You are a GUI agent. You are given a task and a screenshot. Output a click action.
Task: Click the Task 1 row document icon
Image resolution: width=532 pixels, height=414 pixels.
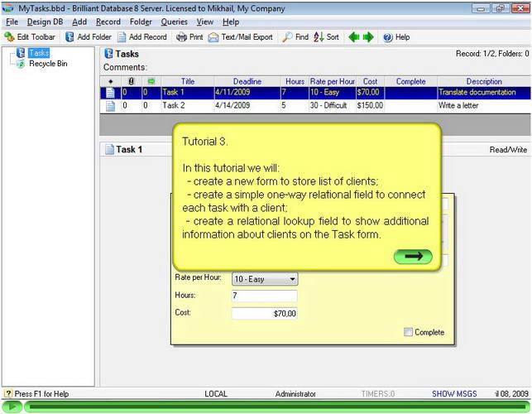(110, 93)
